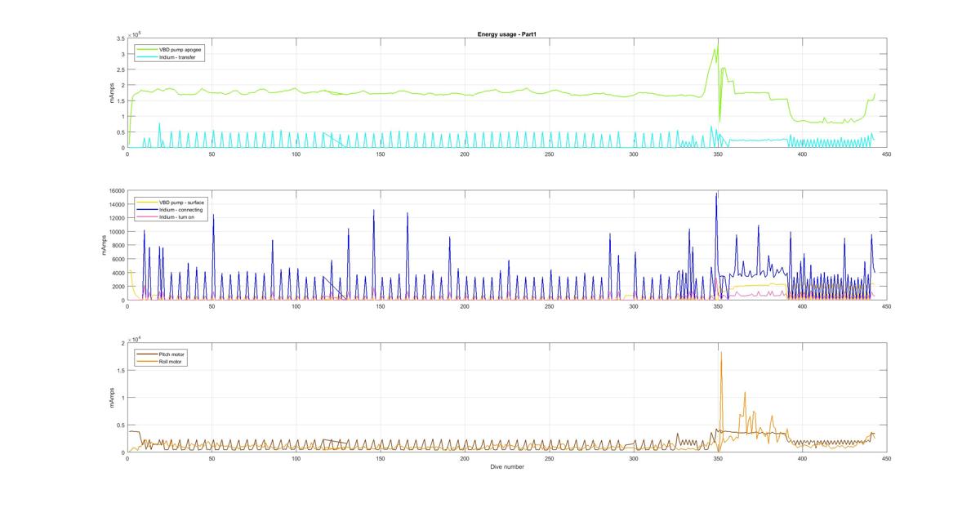980x508 pixels.
Task: Click the Roll motor spike near dive 350
Action: (x=721, y=353)
